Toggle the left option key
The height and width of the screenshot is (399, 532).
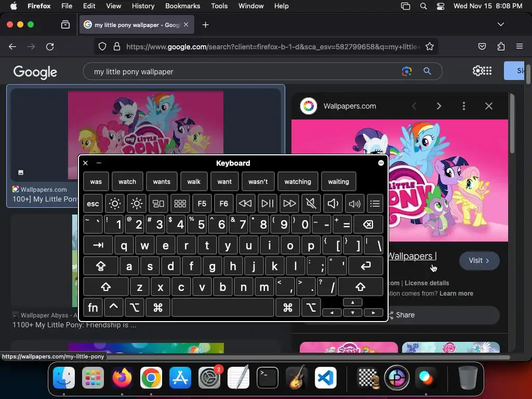pos(135,308)
